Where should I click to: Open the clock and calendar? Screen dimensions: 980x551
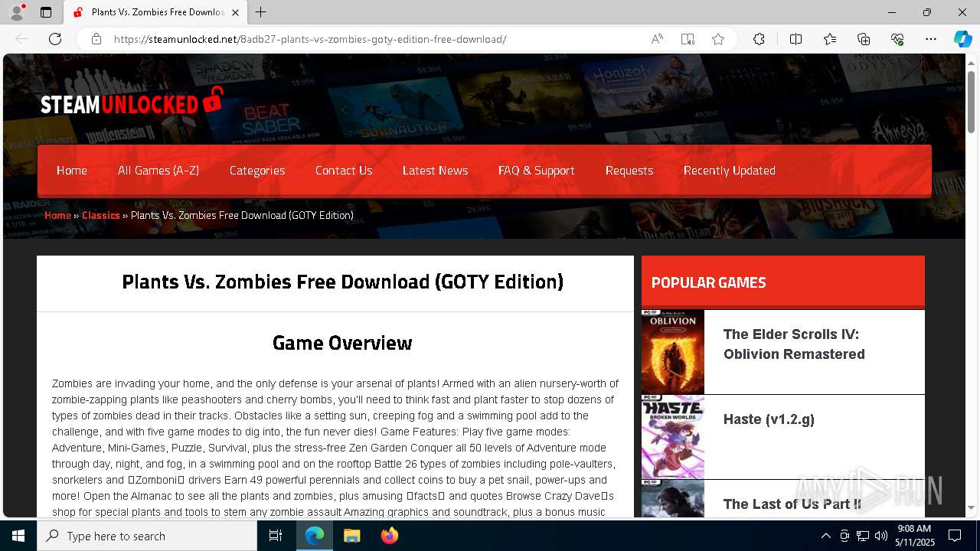914,536
